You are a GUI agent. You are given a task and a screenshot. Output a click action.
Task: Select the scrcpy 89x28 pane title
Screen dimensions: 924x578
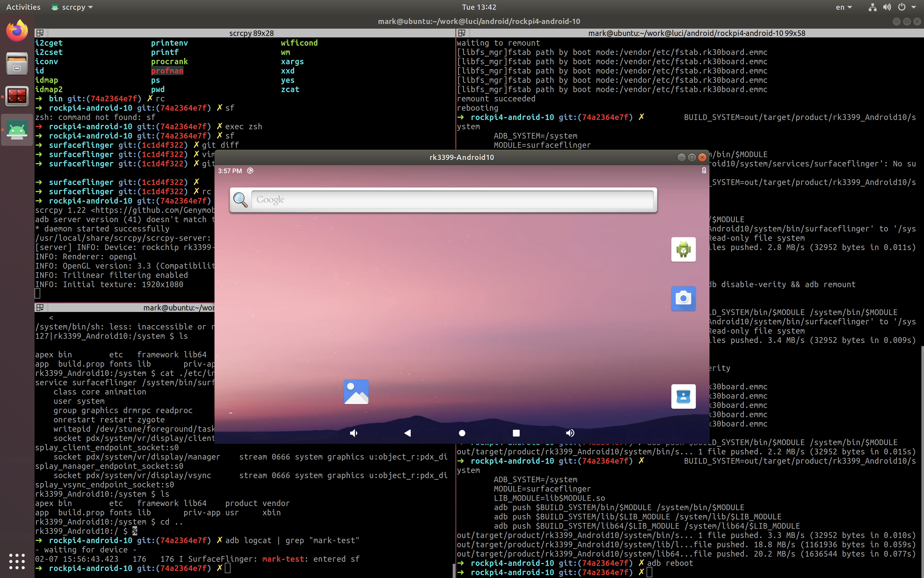(x=251, y=33)
